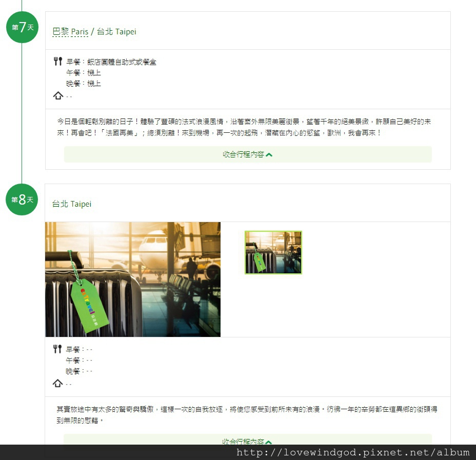Click the Day 8 dinner line 晚餐：- -
The width and height of the screenshot is (476, 460).
point(79,371)
